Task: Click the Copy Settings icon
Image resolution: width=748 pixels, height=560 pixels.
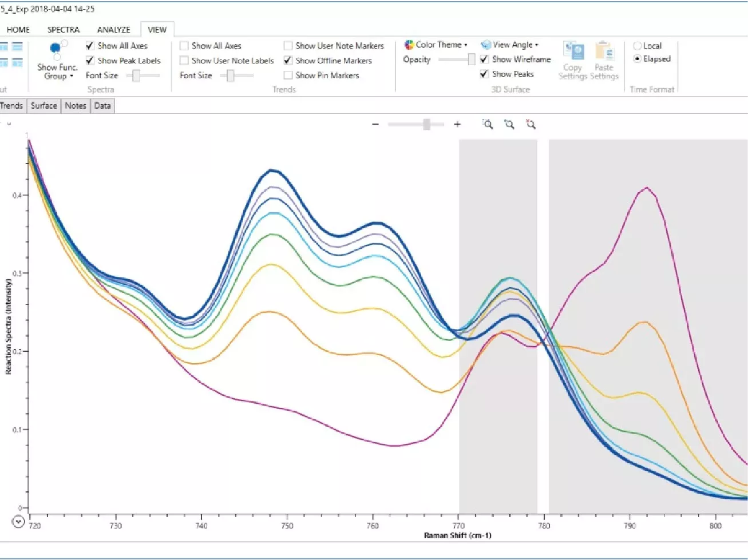Action: pyautogui.click(x=573, y=52)
